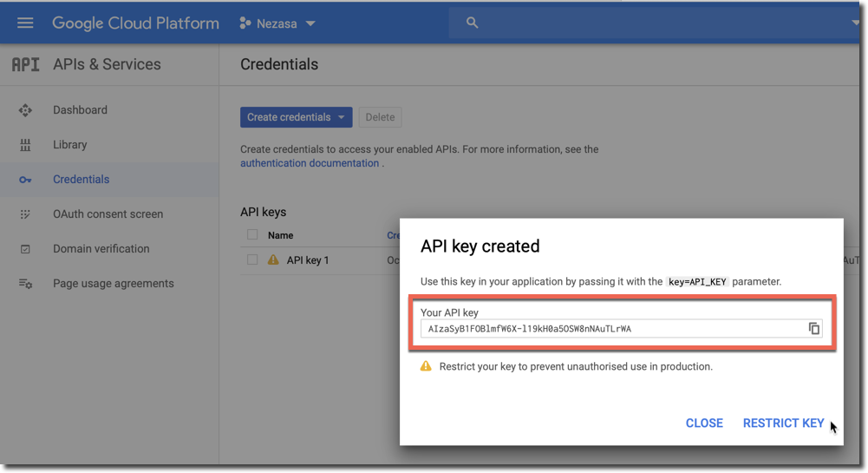Click the Library grid icon
Viewport: 868px width, 473px height.
tap(25, 145)
